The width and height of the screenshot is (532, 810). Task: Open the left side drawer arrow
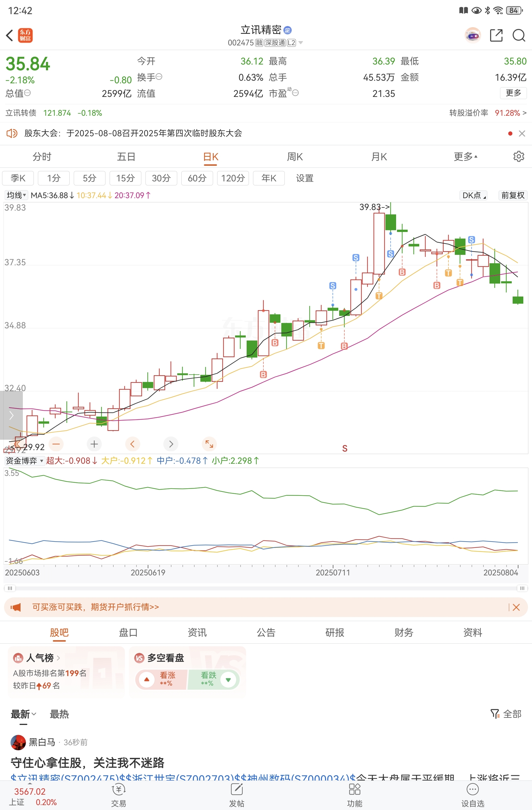(11, 415)
